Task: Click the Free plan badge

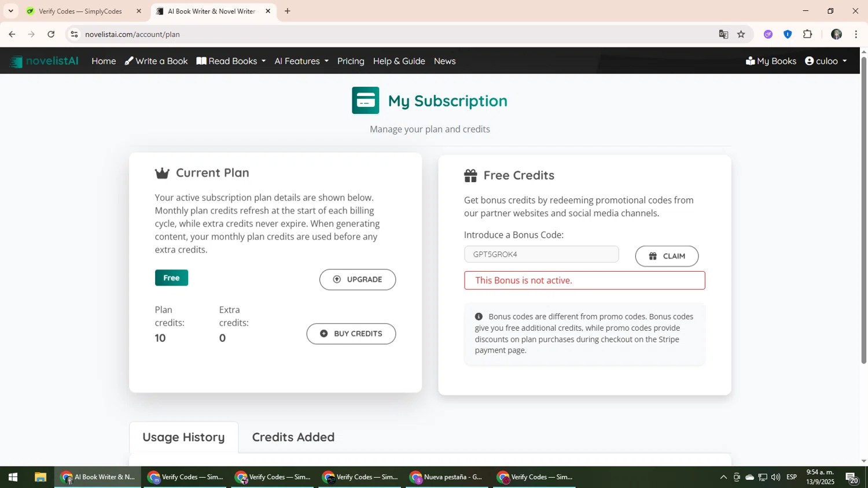Action: point(171,278)
